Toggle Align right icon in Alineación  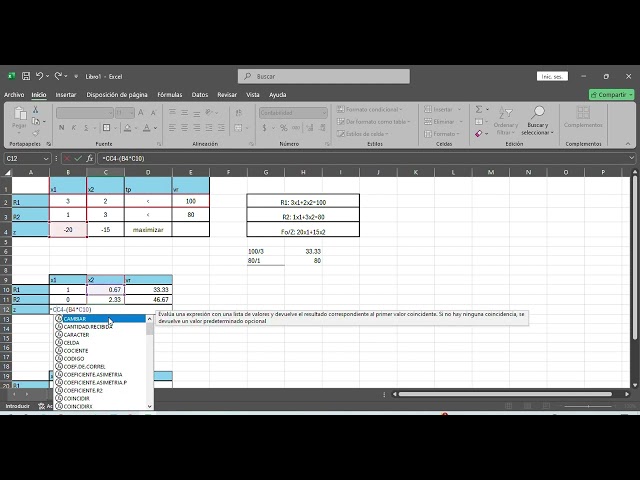coord(197,128)
